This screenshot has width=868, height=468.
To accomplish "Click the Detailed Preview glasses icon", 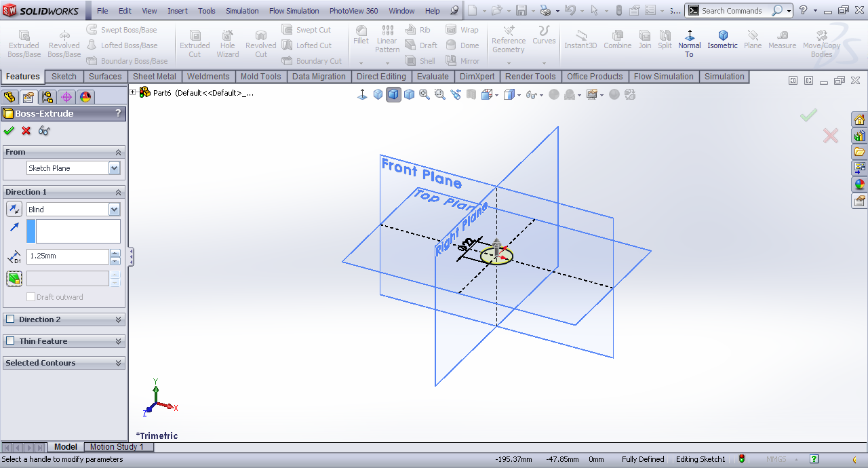I will [x=44, y=130].
